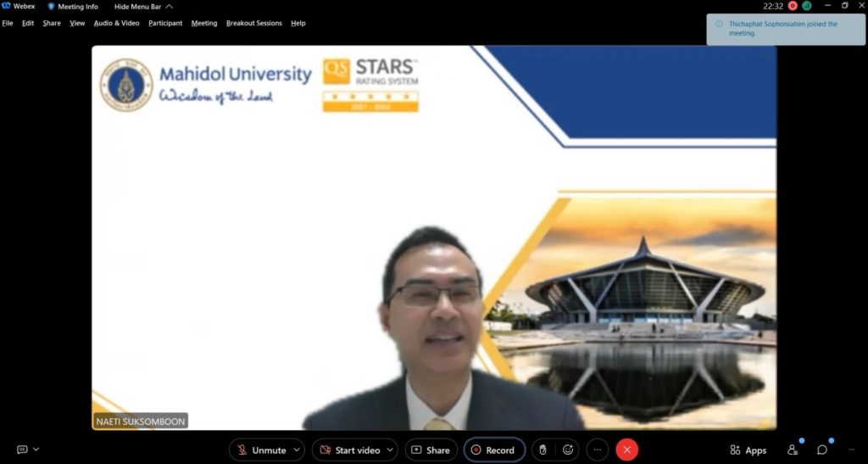Open the Share menu
The height and width of the screenshot is (464, 868).
[52, 23]
